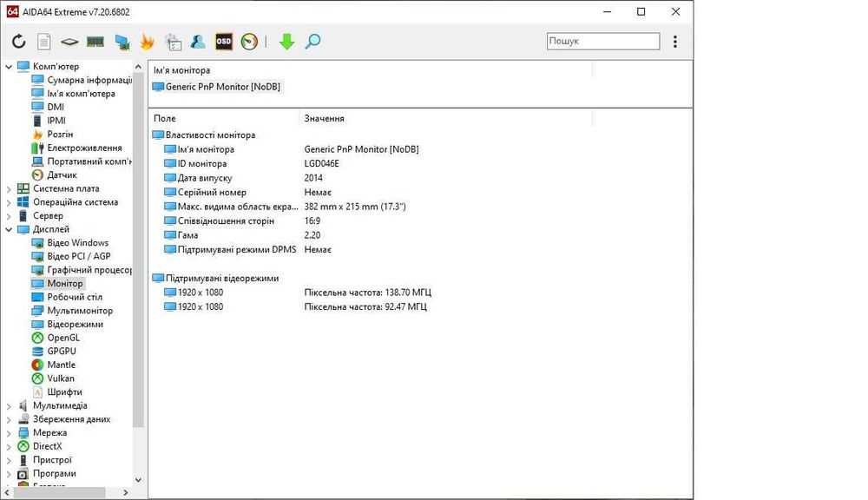This screenshot has height=500, width=868.
Task: Click tree scrollbar down arrow
Action: [x=138, y=480]
